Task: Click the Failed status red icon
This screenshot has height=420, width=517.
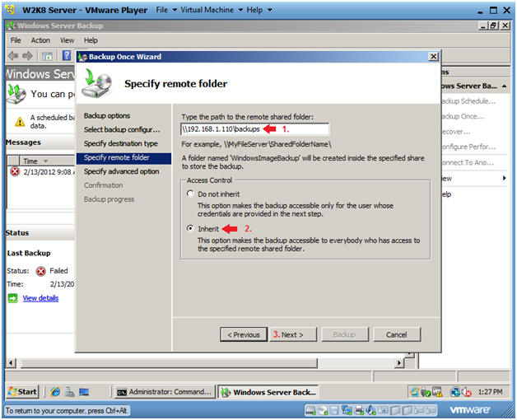Action: [x=41, y=271]
